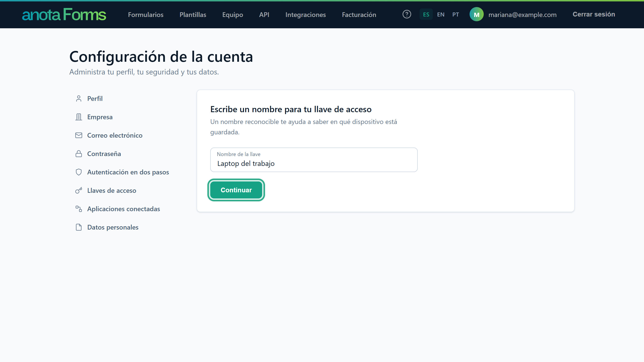This screenshot has width=644, height=362.
Task: Click the 'Configuración de la cuenta' heading
Action: tap(161, 57)
